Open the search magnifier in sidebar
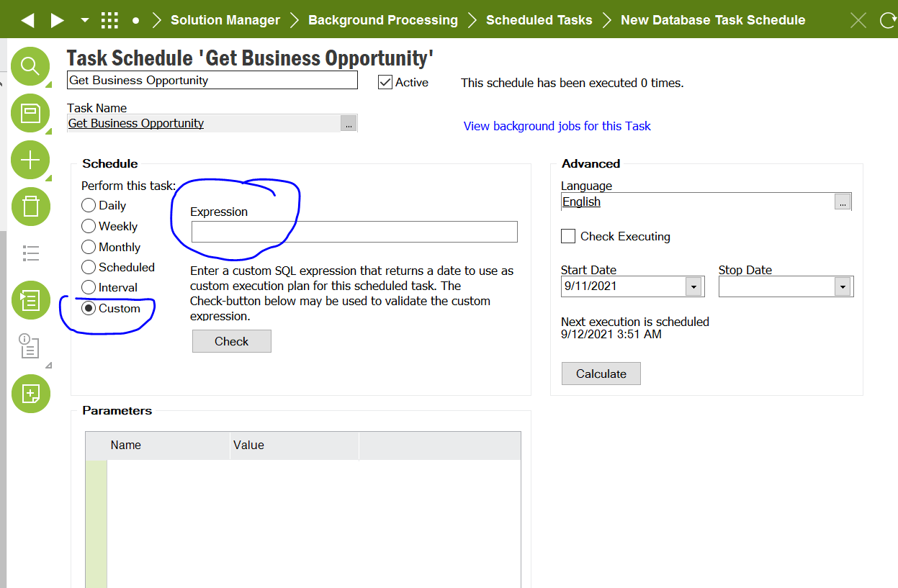 (30, 66)
